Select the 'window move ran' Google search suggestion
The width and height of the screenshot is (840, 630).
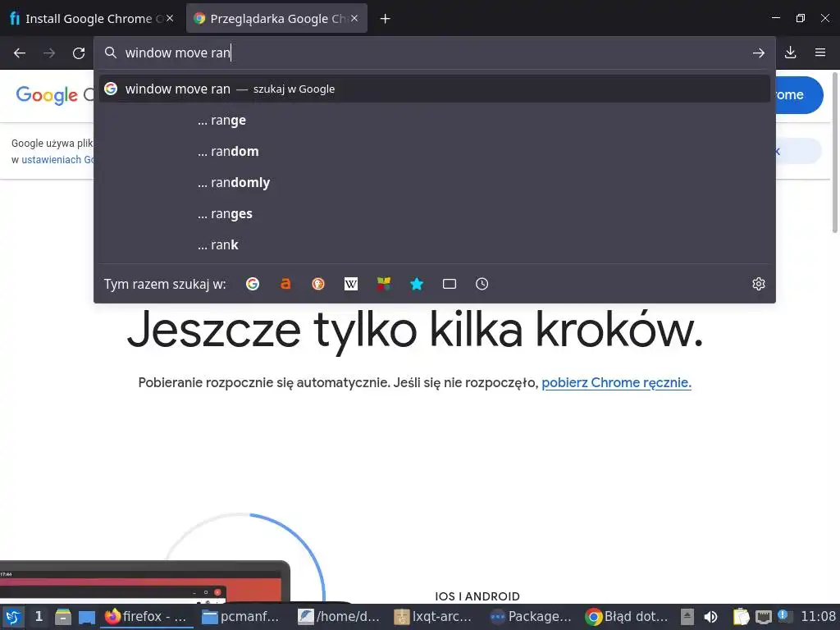click(x=435, y=89)
